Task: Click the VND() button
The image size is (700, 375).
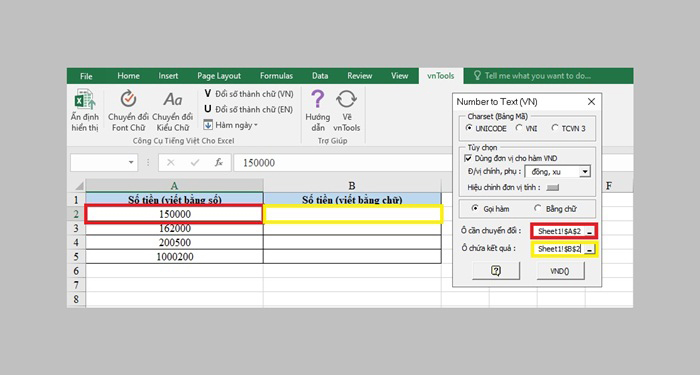Action: [x=560, y=271]
